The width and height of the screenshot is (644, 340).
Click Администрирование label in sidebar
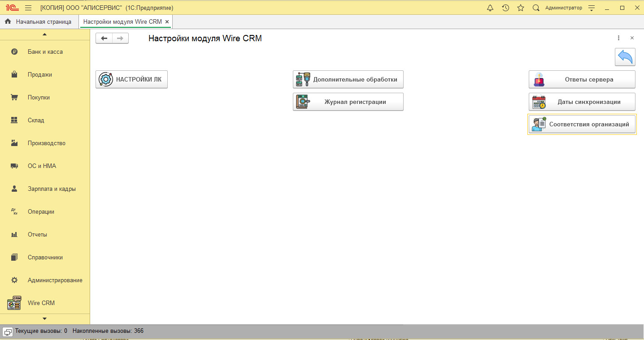pyautogui.click(x=55, y=280)
